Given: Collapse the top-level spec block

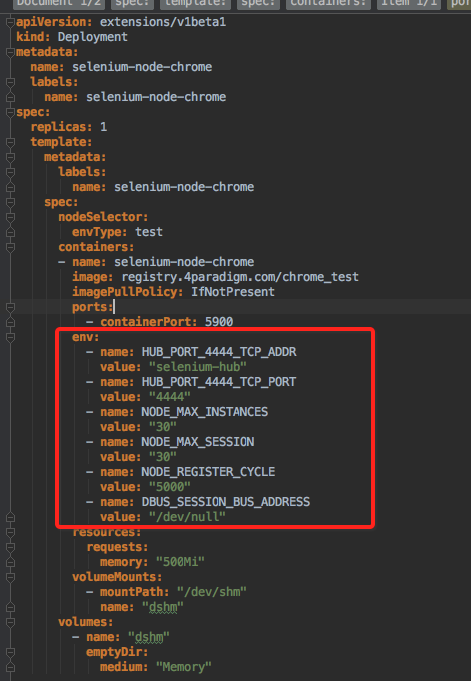Looking at the screenshot, I should (10, 112).
